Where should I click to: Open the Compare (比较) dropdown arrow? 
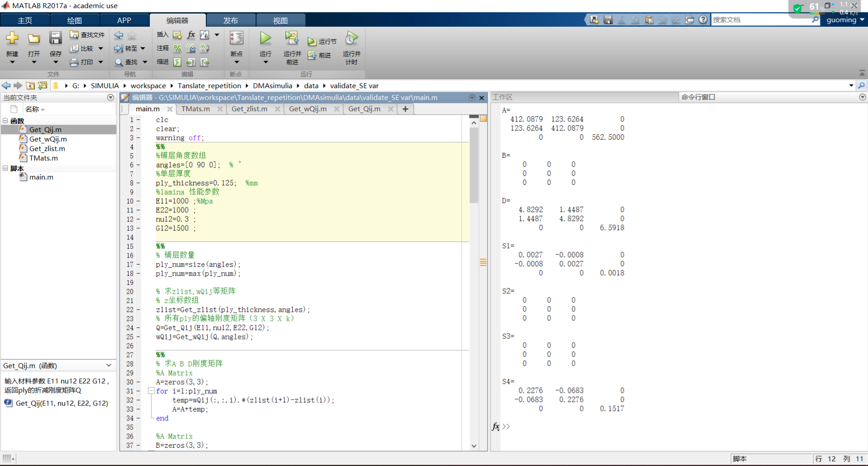100,48
